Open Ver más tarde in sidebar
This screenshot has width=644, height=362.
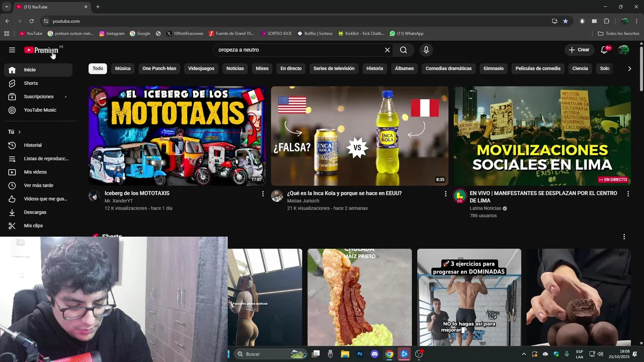pyautogui.click(x=38, y=186)
